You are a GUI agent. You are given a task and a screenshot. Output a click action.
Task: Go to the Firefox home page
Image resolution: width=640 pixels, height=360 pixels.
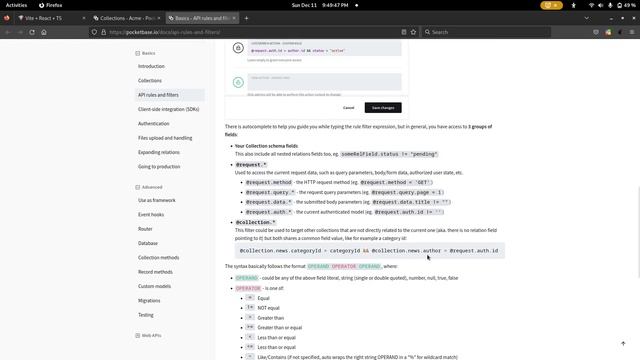pyautogui.click(x=44, y=32)
